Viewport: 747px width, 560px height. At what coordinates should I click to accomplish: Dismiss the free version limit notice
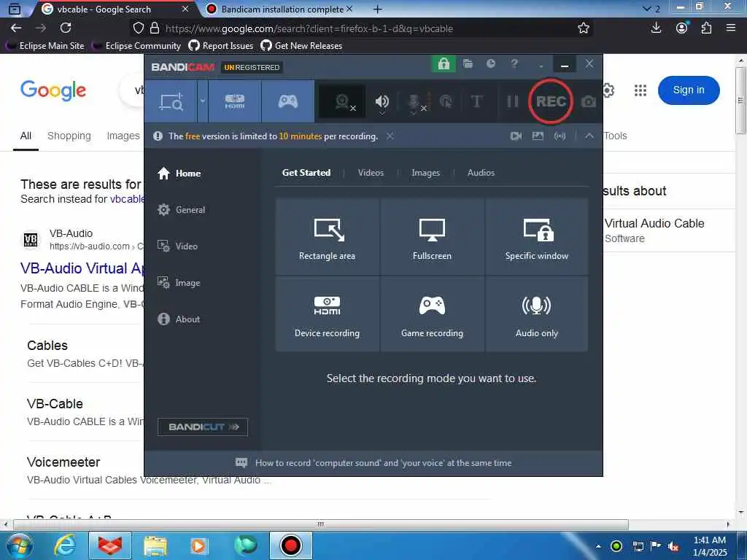point(390,136)
